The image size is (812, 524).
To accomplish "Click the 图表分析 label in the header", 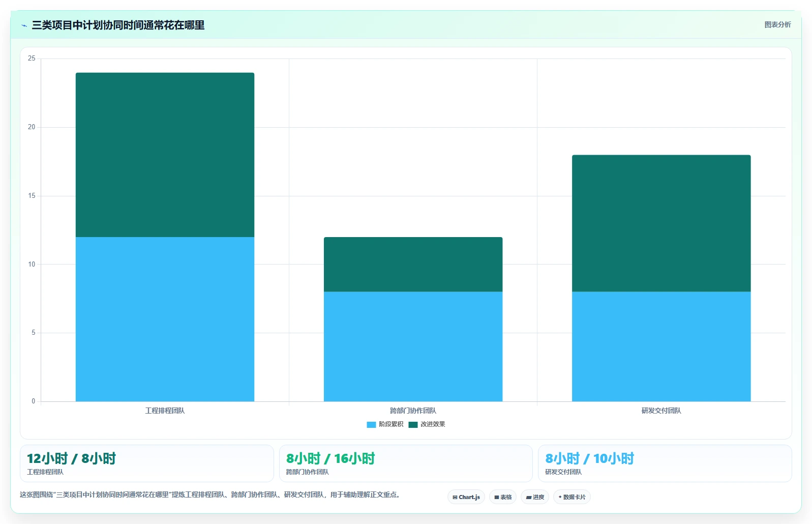I will pos(777,24).
